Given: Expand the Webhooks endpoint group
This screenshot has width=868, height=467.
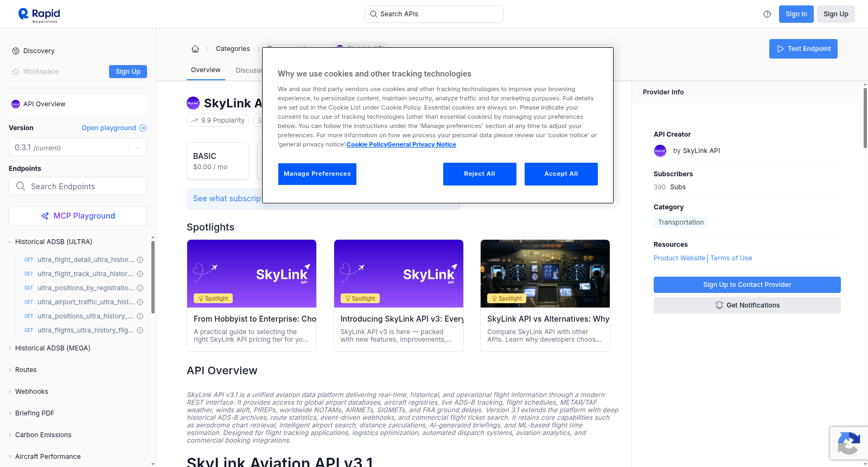Looking at the screenshot, I should click(x=10, y=392).
